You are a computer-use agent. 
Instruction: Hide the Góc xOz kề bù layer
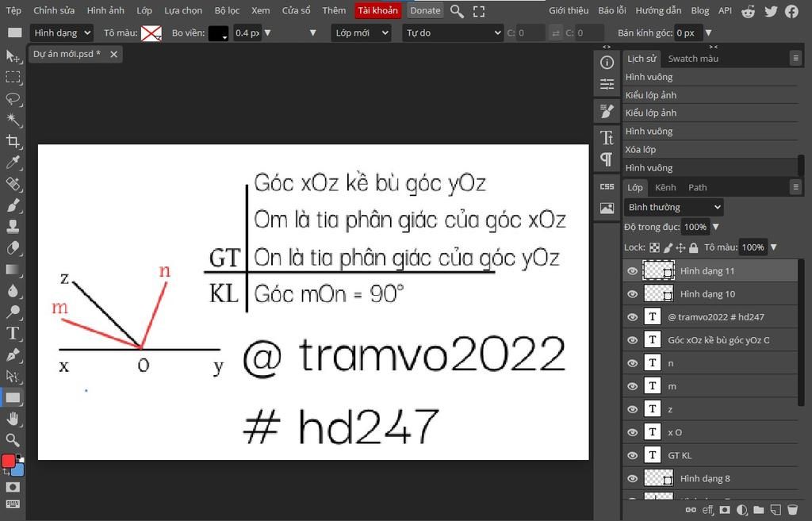(x=632, y=340)
